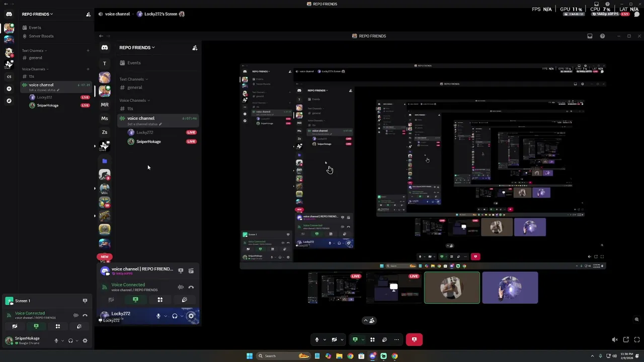Image resolution: width=644 pixels, height=362 pixels.
Task: Open output device arrow next to SniperHokage headphones
Action: tap(76, 340)
